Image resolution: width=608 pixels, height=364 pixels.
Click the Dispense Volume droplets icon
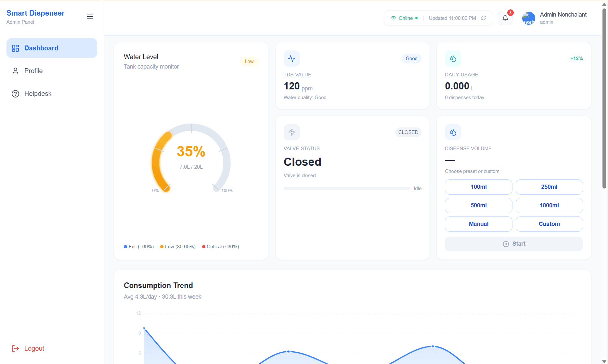(x=453, y=132)
